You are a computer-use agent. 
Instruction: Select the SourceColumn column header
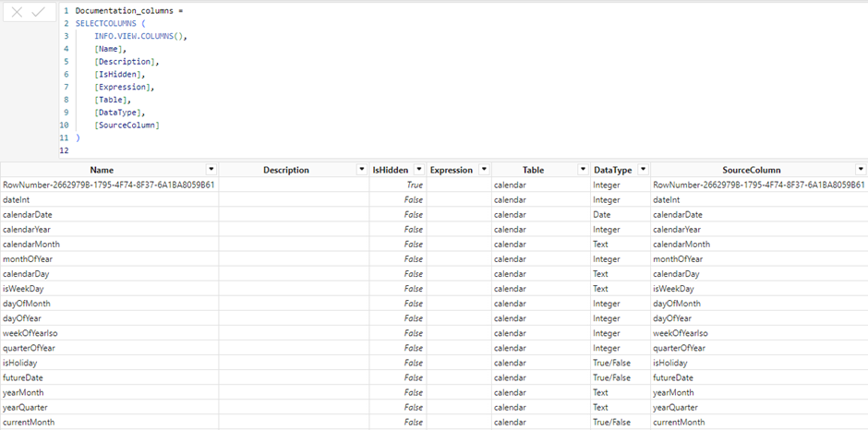(x=752, y=170)
